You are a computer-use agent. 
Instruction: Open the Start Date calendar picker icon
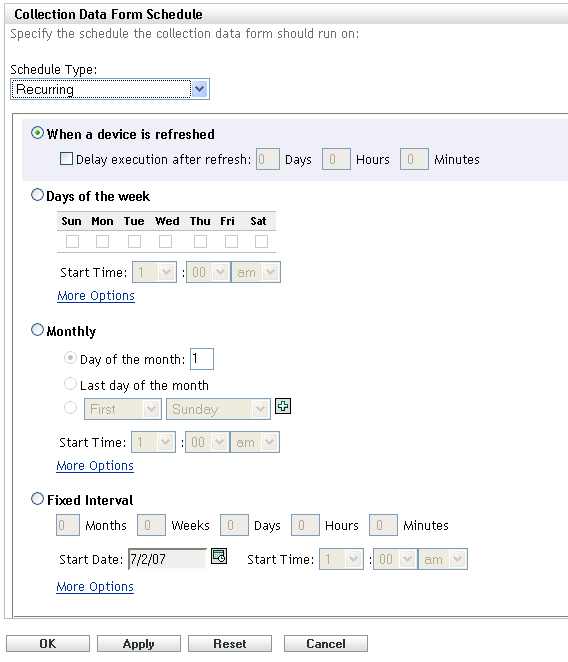219,556
